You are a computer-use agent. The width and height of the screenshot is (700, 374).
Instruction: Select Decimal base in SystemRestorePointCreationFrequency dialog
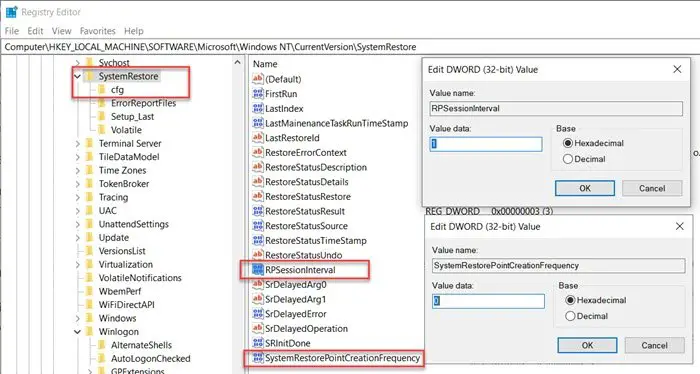coord(570,316)
